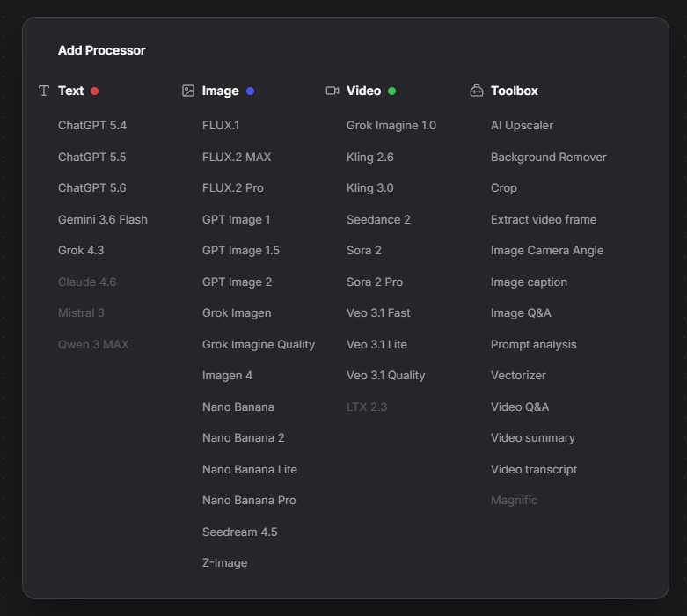The width and height of the screenshot is (687, 616).
Task: Click the blue dot beside Image
Action: click(250, 92)
